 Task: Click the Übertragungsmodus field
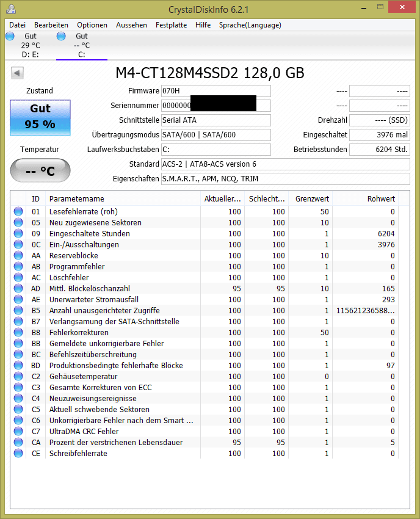215,135
